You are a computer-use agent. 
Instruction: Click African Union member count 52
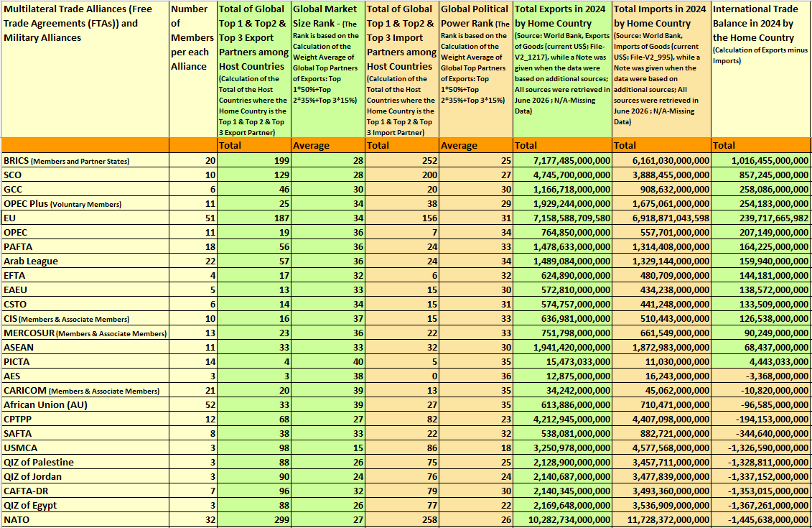(x=193, y=404)
